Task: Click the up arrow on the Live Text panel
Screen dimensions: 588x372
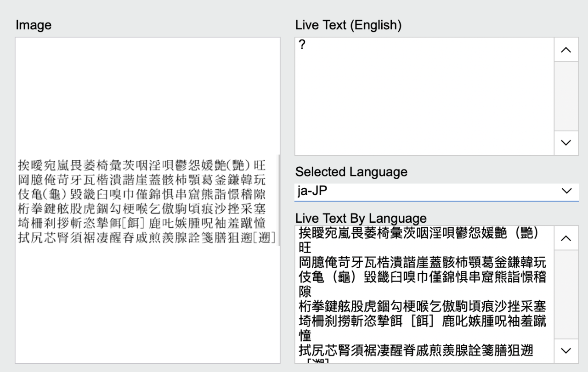Action: (x=565, y=49)
